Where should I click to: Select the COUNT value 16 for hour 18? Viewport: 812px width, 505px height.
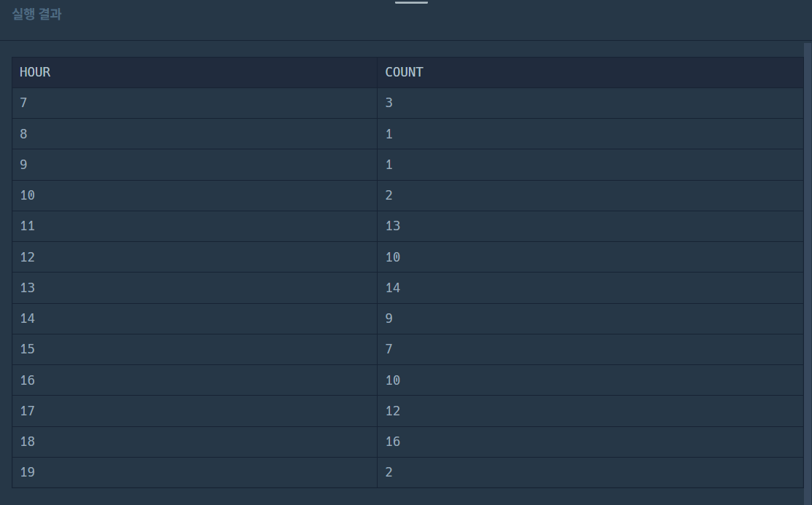(590, 442)
